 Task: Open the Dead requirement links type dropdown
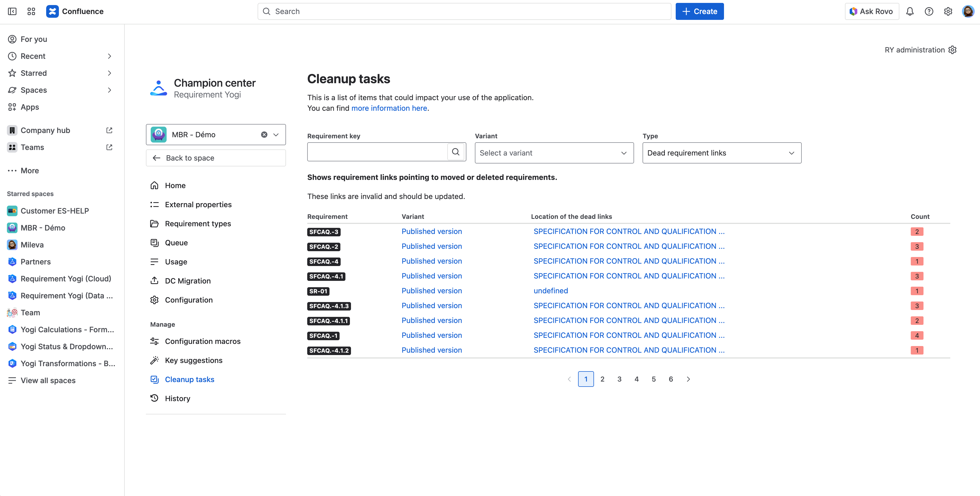click(721, 153)
